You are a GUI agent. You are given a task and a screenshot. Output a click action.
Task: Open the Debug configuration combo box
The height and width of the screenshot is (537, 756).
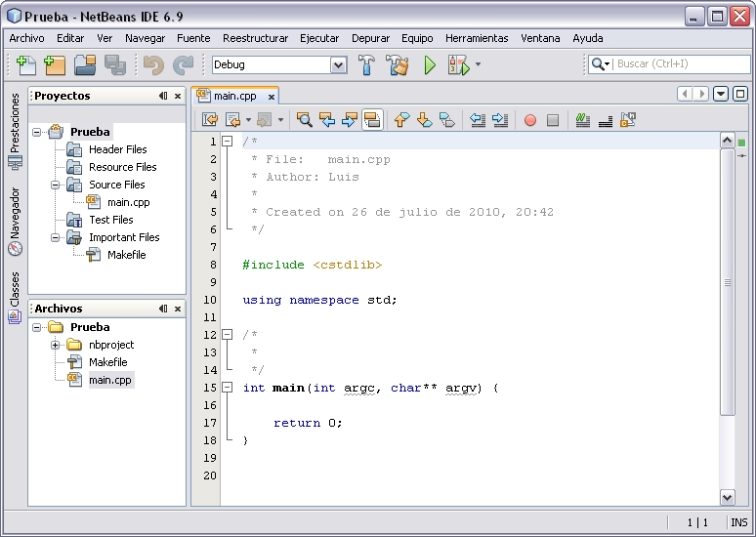[x=279, y=64]
